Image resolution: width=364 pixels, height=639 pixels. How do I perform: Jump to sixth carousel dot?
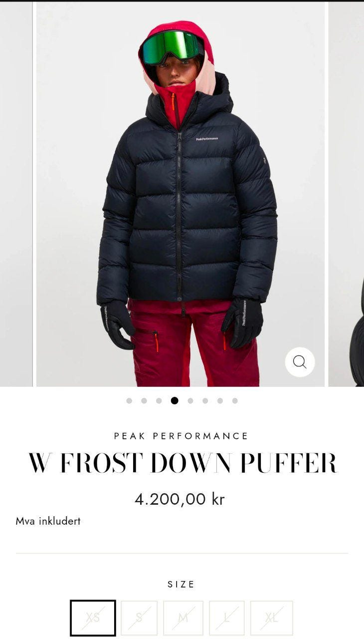205,400
